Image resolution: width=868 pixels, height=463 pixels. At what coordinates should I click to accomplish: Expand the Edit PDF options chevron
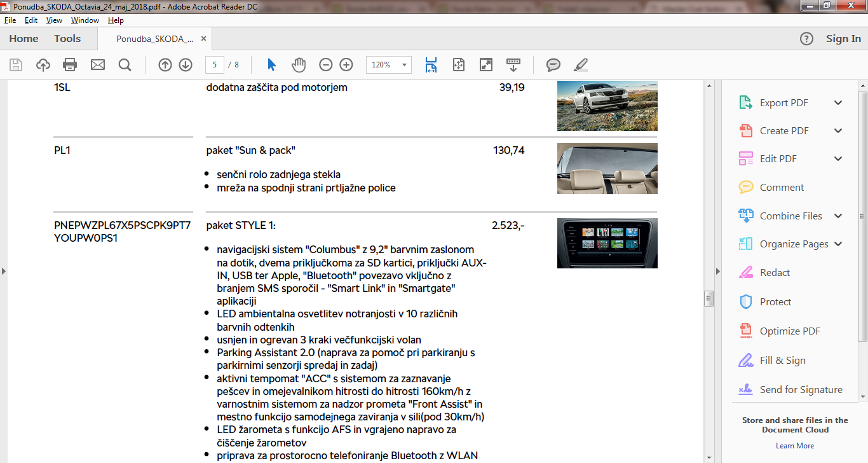[838, 159]
